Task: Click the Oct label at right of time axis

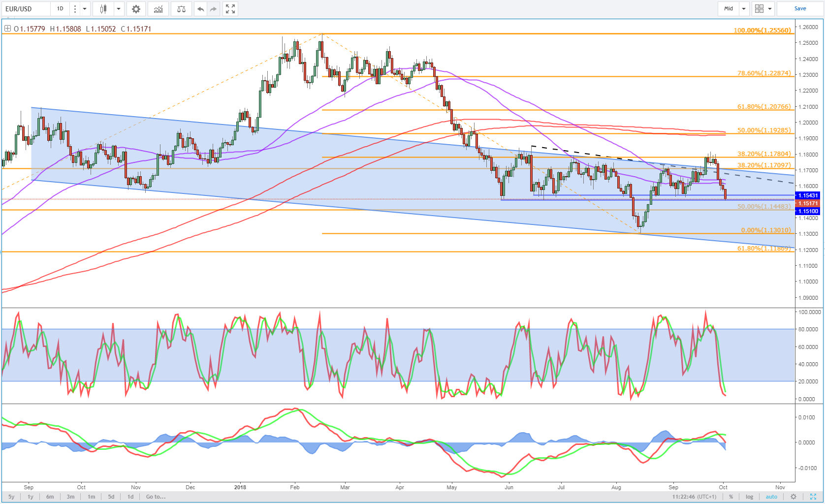Action: point(723,487)
